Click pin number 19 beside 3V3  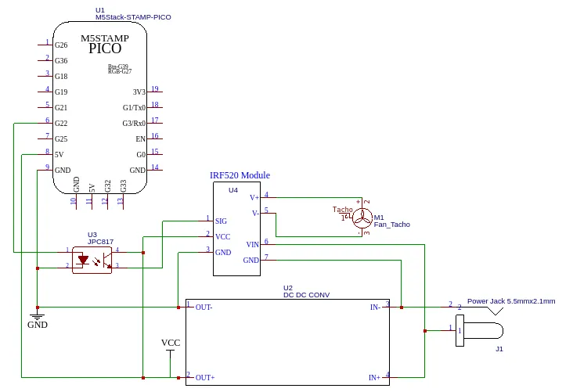coord(155,88)
